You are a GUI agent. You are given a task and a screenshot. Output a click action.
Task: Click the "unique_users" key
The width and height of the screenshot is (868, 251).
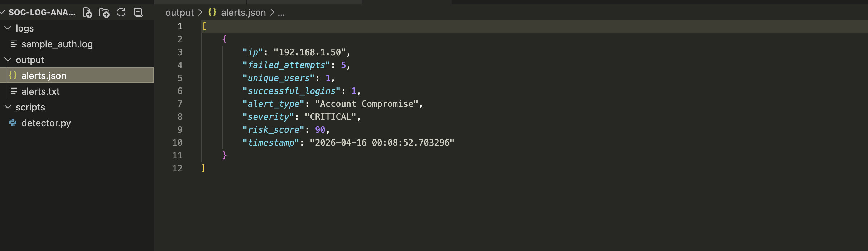tap(278, 78)
